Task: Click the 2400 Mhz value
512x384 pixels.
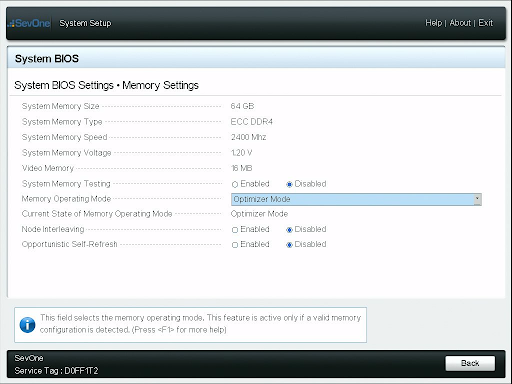Action: pos(248,137)
